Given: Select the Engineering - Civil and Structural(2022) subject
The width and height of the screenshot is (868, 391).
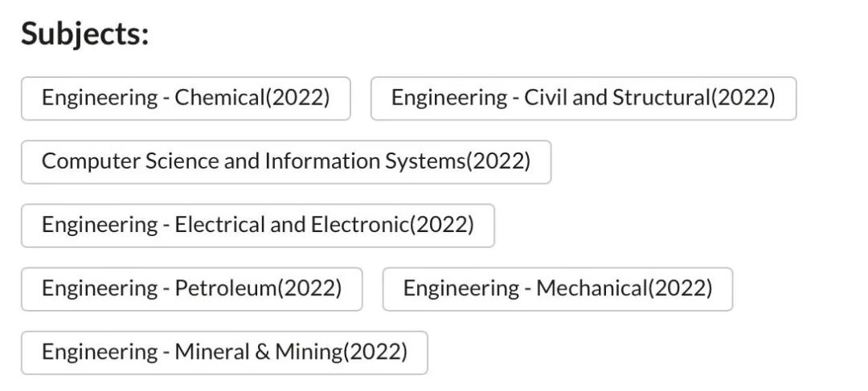Looking at the screenshot, I should click(x=583, y=98).
